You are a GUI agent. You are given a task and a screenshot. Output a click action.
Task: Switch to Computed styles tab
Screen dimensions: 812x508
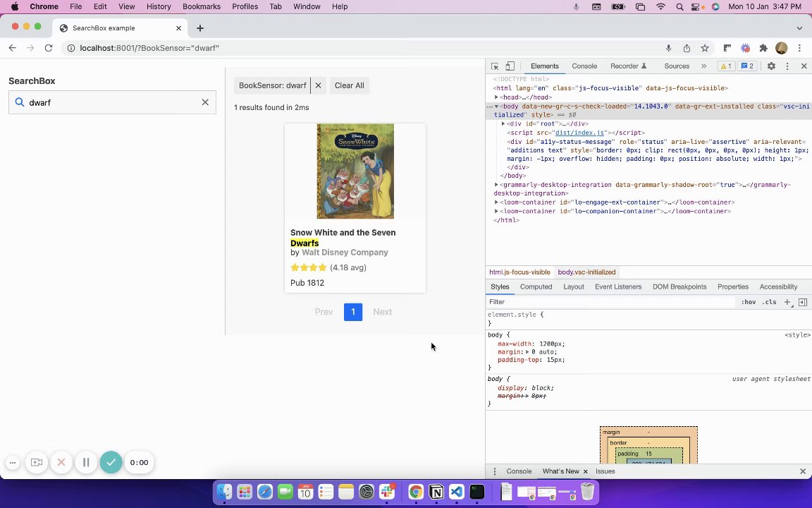click(x=536, y=286)
